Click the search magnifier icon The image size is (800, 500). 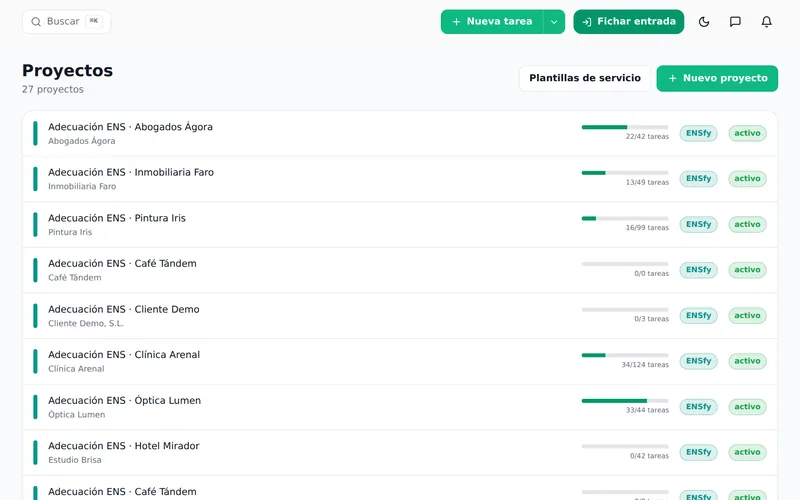[36, 21]
